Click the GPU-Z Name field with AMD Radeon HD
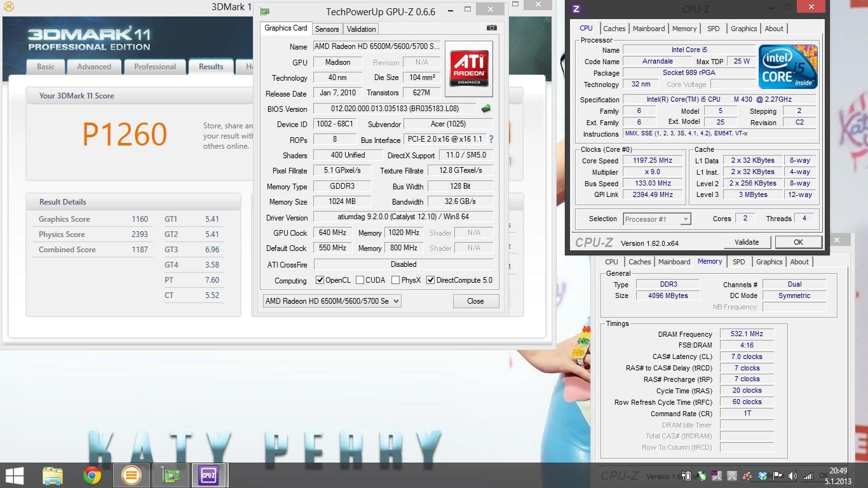 [x=376, y=47]
